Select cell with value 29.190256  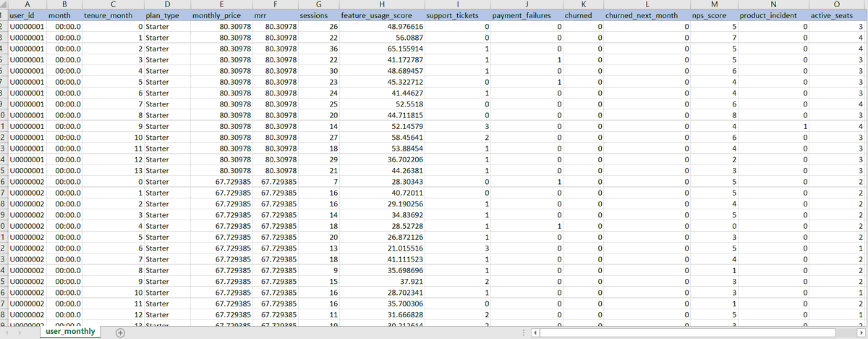tap(381, 204)
